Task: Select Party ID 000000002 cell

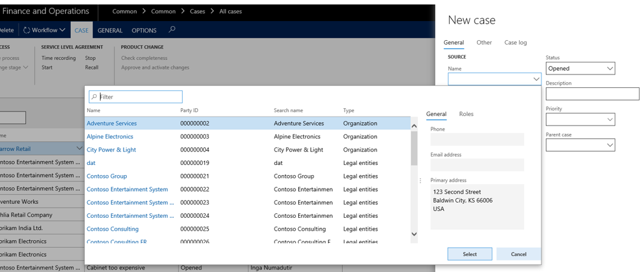Action: [195, 124]
